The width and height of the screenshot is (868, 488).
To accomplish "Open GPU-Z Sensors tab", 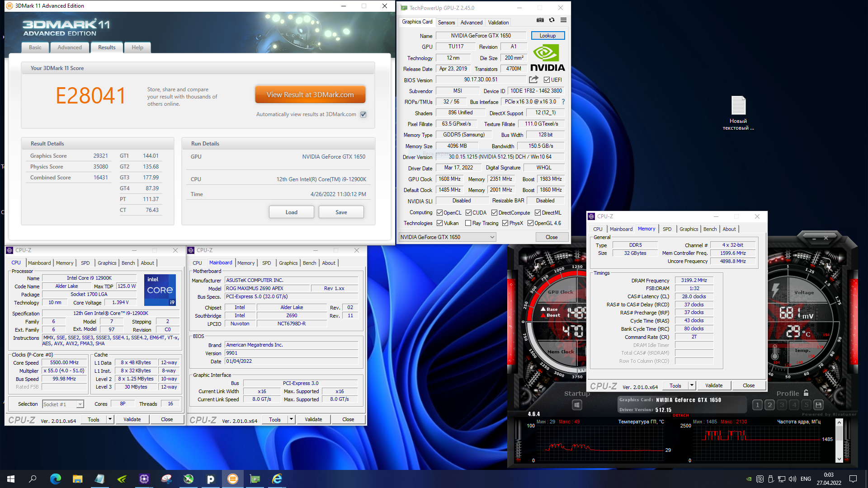I will point(446,23).
